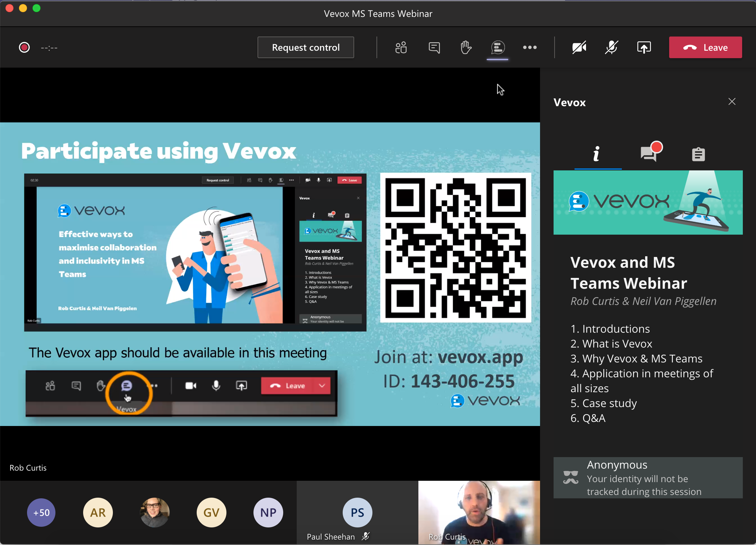Select the Vevox info tab
Image resolution: width=756 pixels, height=545 pixels.
coord(597,154)
